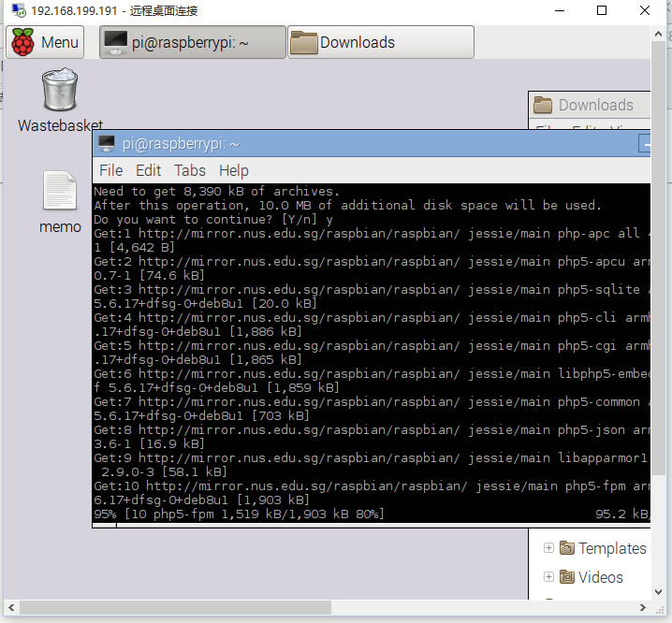Viewport: 672px width, 623px height.
Task: Click the folder icon in the Downloads window title
Action: coord(543,105)
